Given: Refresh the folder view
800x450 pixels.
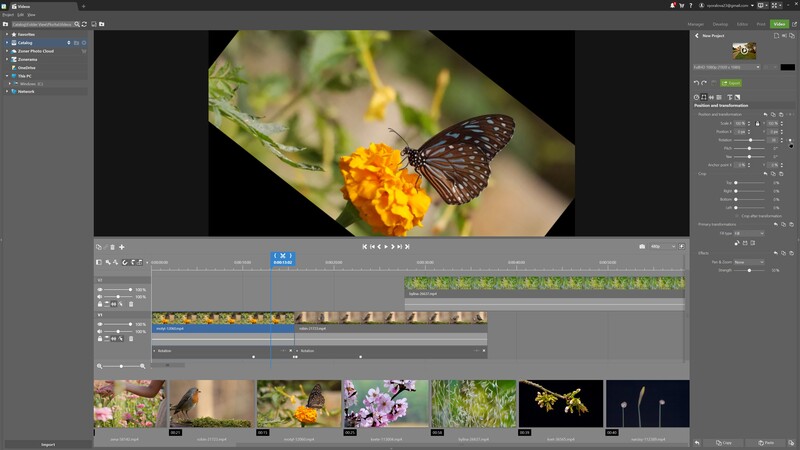Looking at the screenshot, I should coord(85,24).
